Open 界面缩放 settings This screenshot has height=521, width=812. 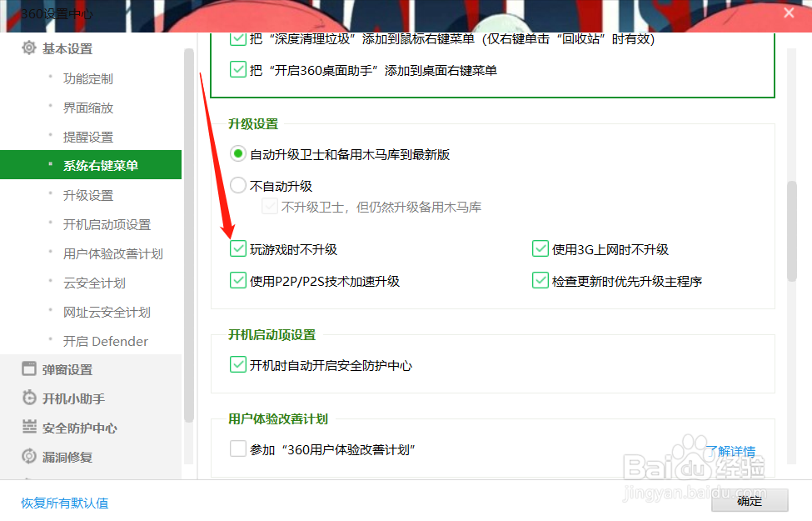pyautogui.click(x=88, y=108)
